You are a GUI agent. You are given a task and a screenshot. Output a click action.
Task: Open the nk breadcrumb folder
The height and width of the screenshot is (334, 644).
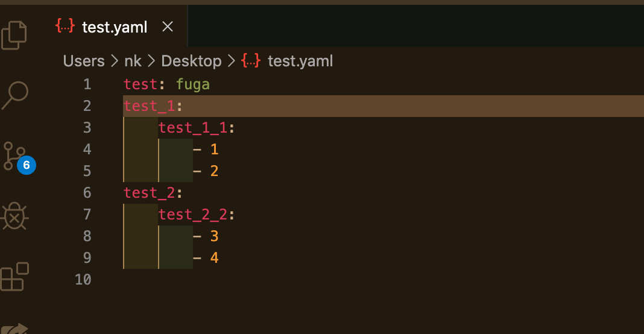pos(133,61)
